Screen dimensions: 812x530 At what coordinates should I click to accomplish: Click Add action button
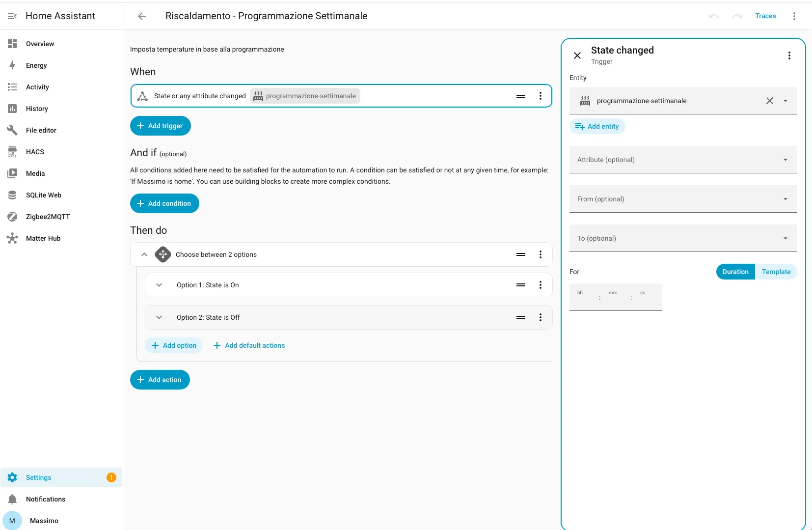click(160, 380)
